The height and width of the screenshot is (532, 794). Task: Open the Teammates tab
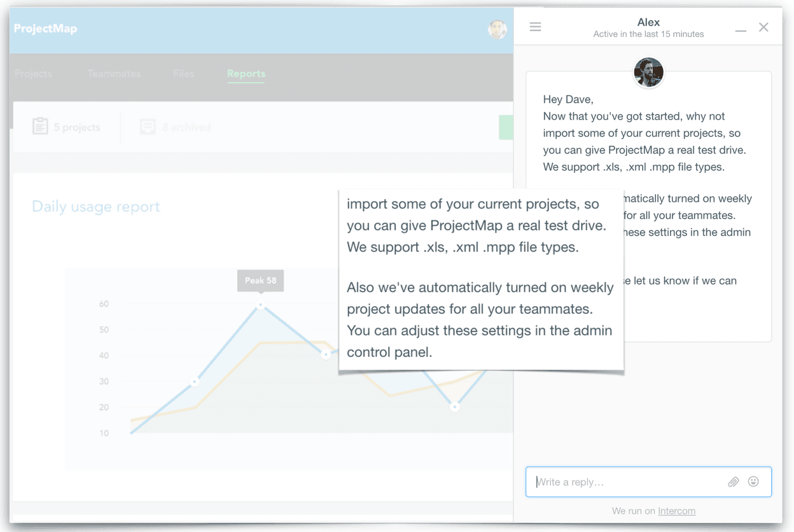click(114, 74)
